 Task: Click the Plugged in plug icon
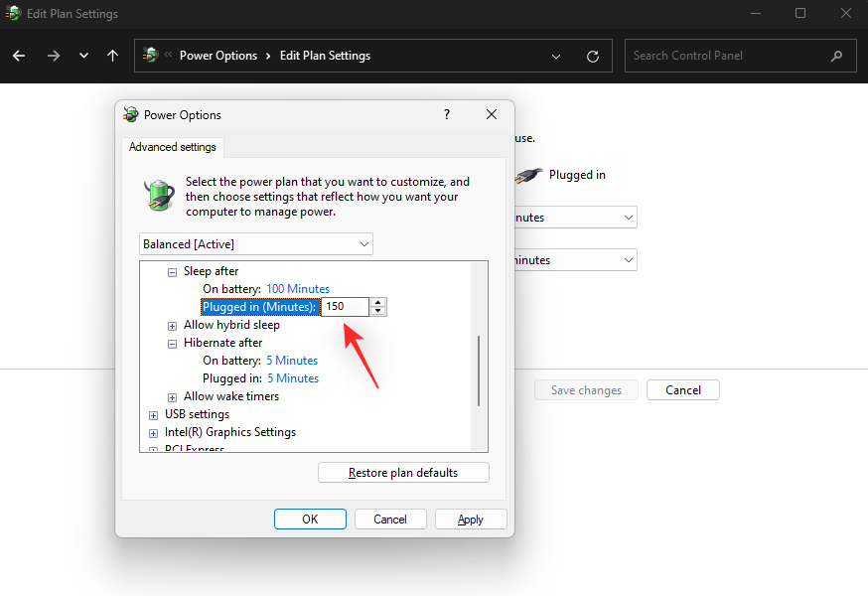tap(528, 176)
